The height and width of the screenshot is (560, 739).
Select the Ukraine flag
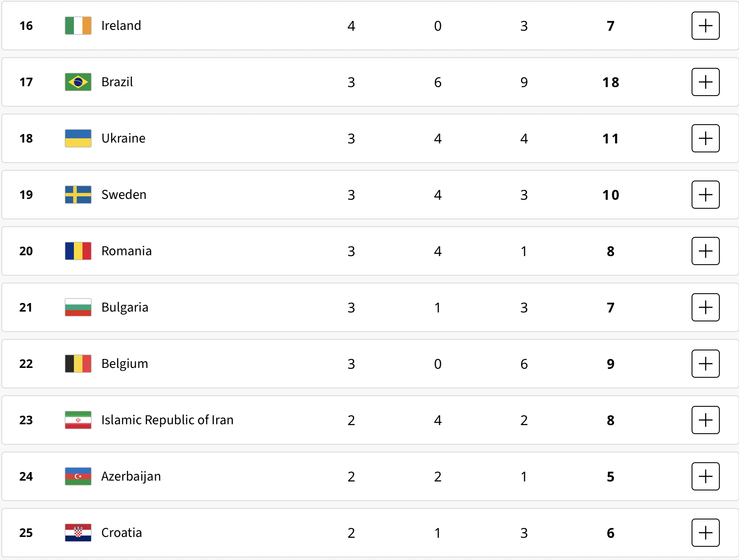pos(78,138)
